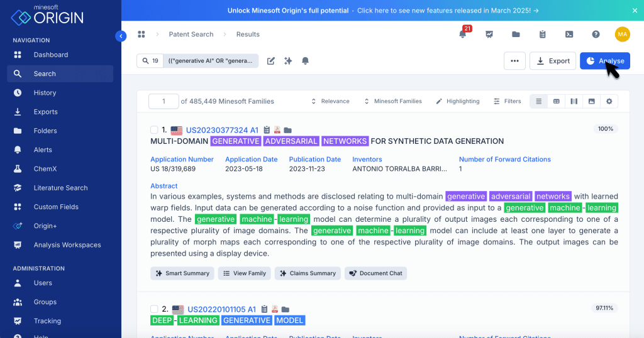Click the command console icon in header

(569, 35)
